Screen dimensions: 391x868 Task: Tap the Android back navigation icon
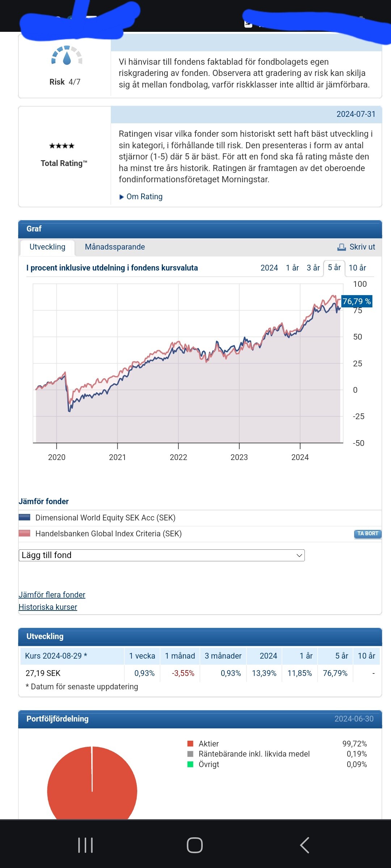point(304,845)
